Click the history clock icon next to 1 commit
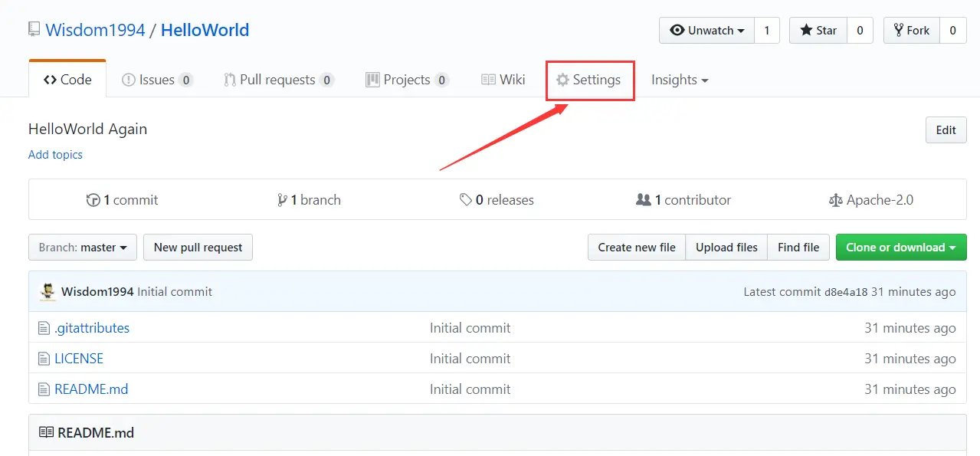 (93, 200)
